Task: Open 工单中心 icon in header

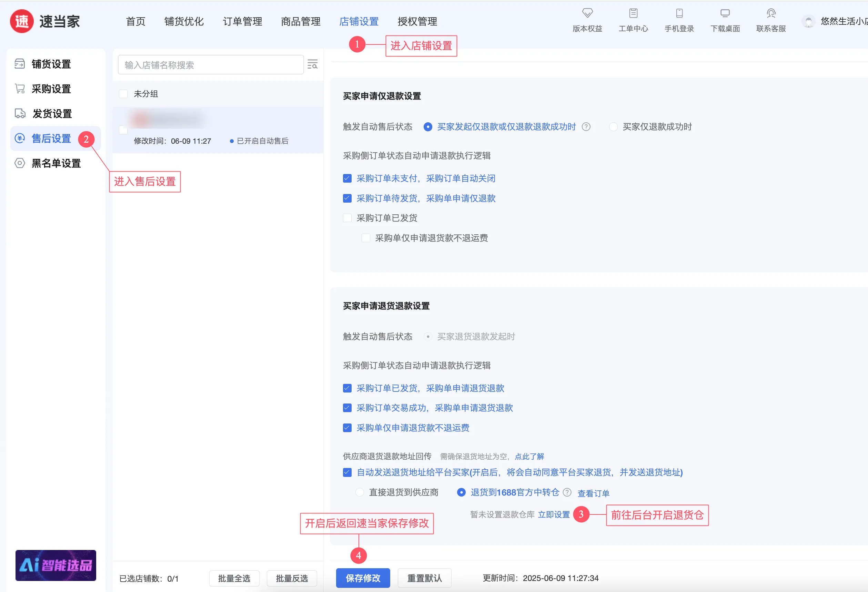Action: (633, 13)
